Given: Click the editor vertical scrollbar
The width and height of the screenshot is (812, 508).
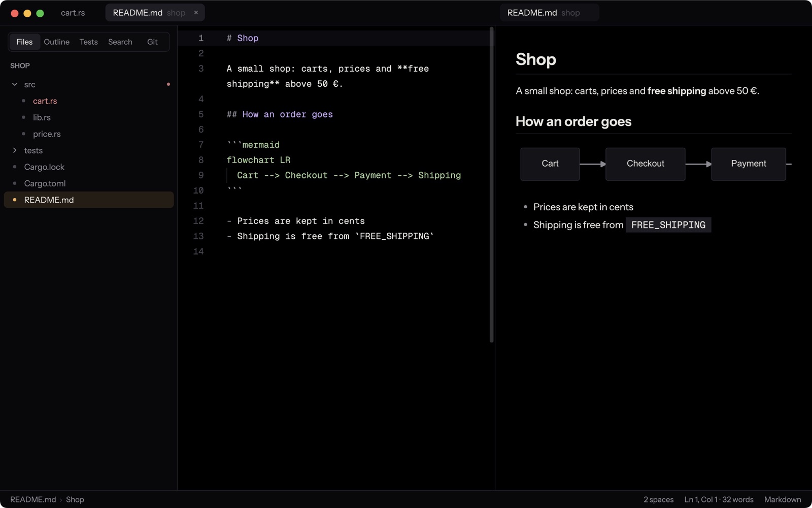Looking at the screenshot, I should (x=491, y=185).
